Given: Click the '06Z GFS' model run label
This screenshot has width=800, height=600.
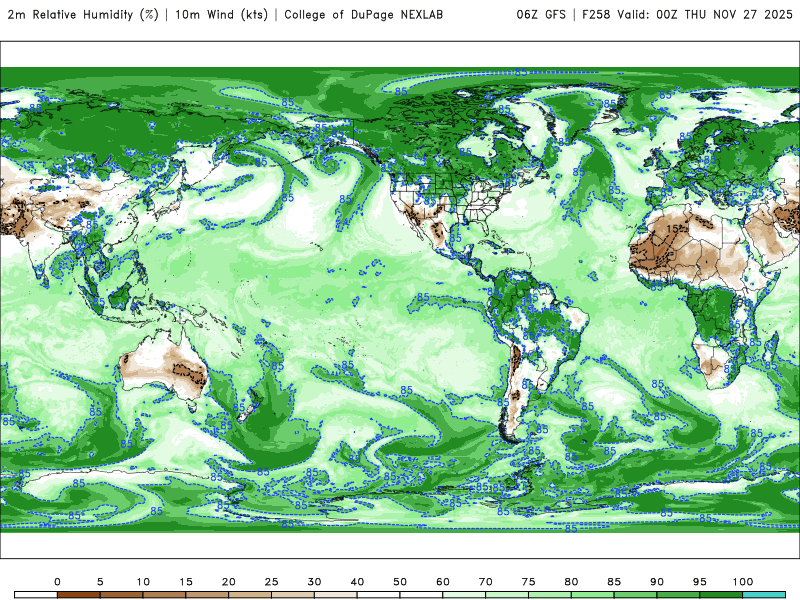Looking at the screenshot, I should 541,14.
